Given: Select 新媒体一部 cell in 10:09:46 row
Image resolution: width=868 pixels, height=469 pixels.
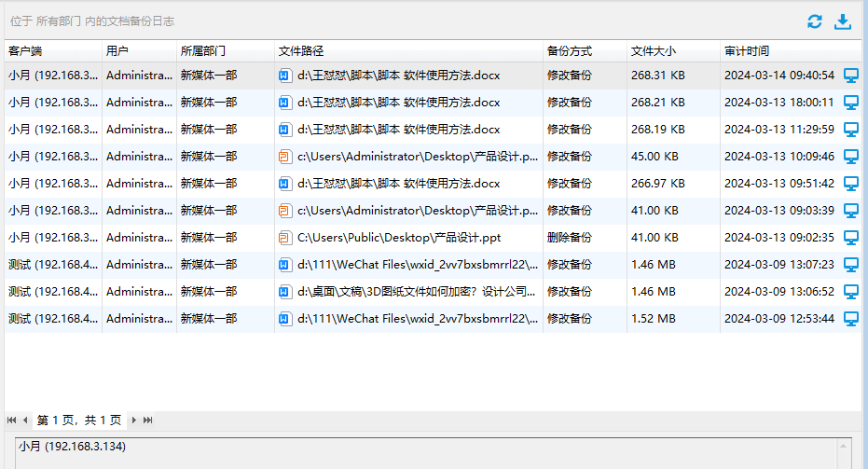Looking at the screenshot, I should (209, 157).
